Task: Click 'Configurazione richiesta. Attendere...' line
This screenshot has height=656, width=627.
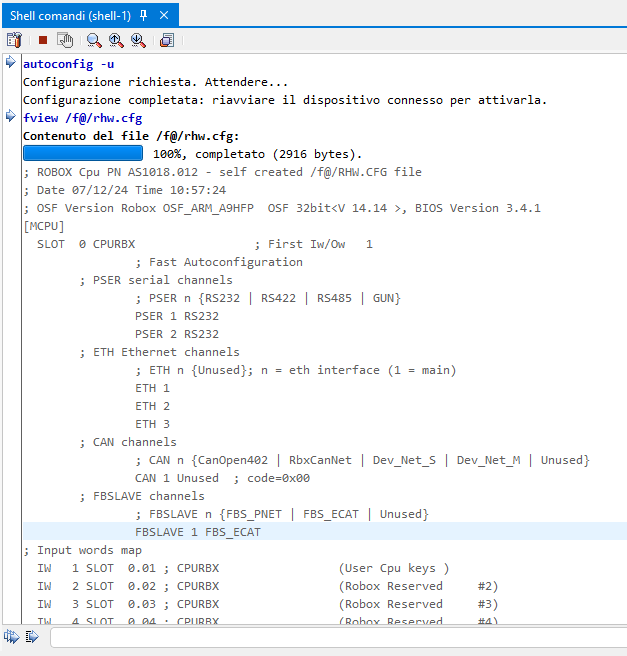Action: (156, 82)
